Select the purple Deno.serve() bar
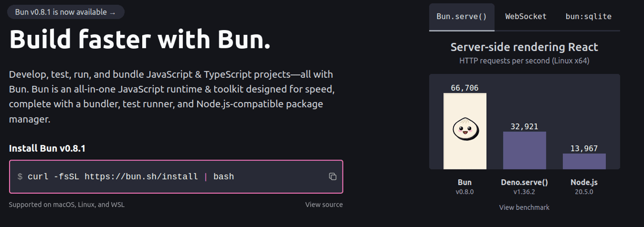Viewport: 644px width, 227px height. pyautogui.click(x=524, y=150)
